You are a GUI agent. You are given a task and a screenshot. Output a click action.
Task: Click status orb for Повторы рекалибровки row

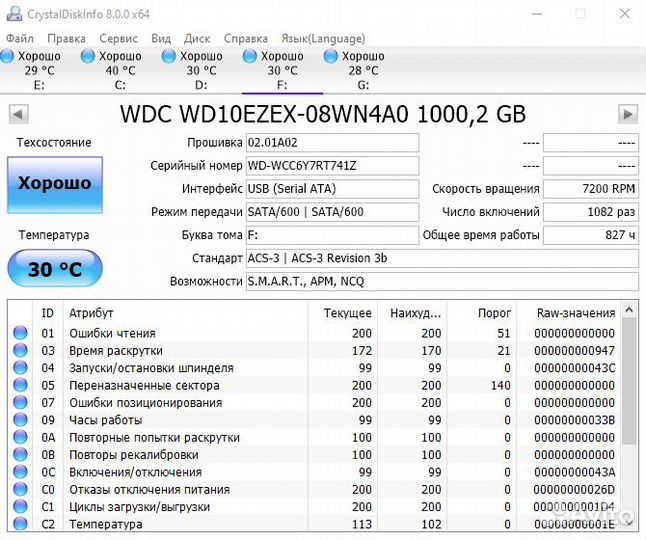click(20, 454)
